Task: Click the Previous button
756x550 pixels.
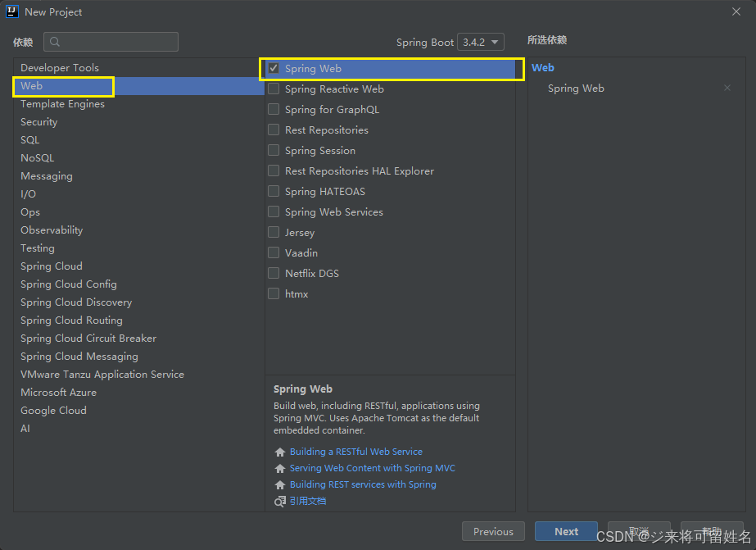Action: pos(493,531)
